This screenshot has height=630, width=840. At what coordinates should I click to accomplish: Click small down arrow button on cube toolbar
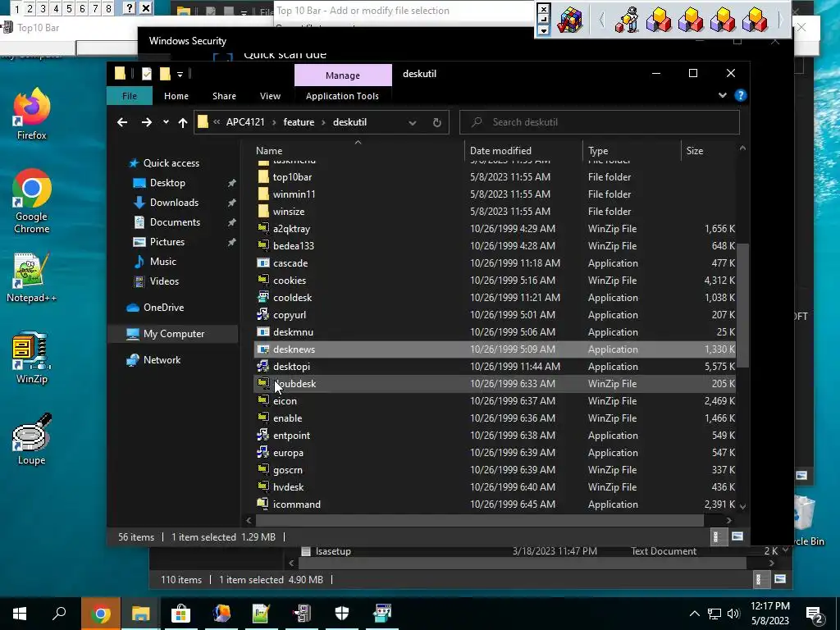(x=543, y=30)
